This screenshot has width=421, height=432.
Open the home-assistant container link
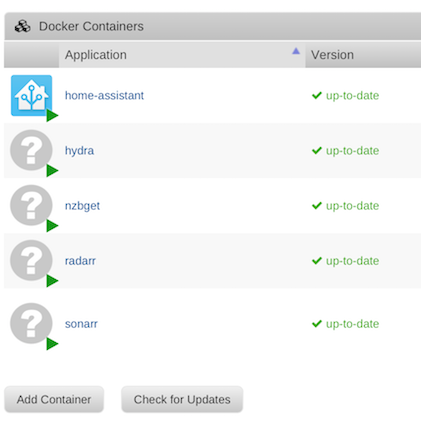point(104,96)
